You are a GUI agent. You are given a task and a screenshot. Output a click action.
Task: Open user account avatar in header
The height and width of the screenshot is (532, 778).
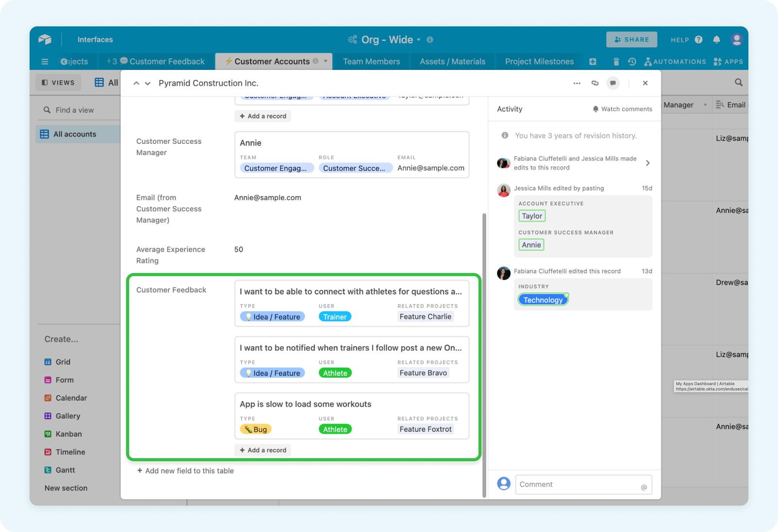tap(737, 39)
